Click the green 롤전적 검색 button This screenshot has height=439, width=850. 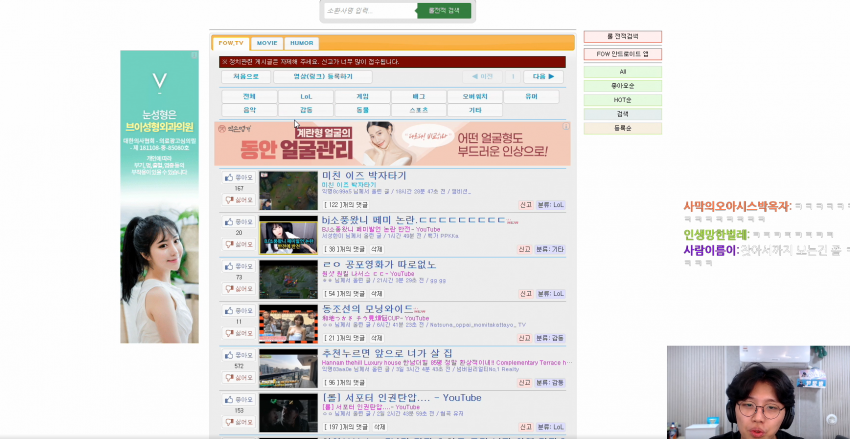[x=444, y=10]
